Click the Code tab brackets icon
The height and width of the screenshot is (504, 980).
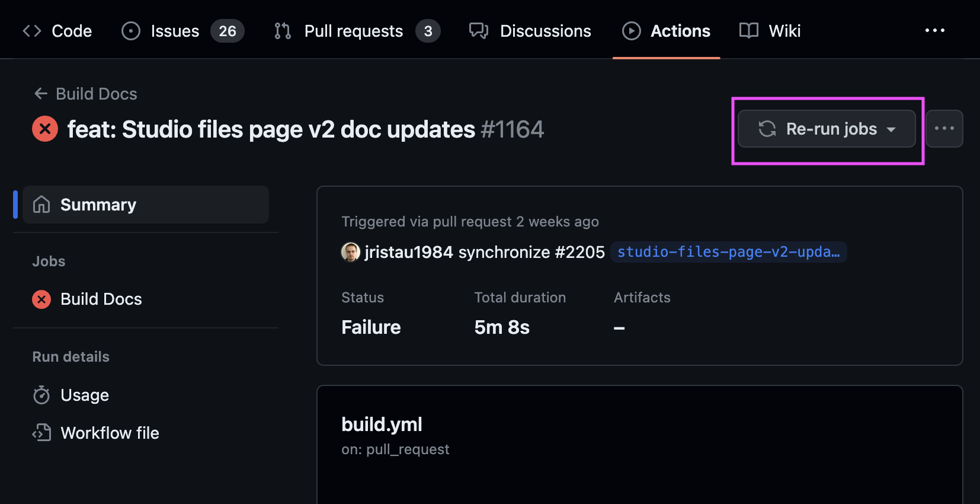point(32,31)
